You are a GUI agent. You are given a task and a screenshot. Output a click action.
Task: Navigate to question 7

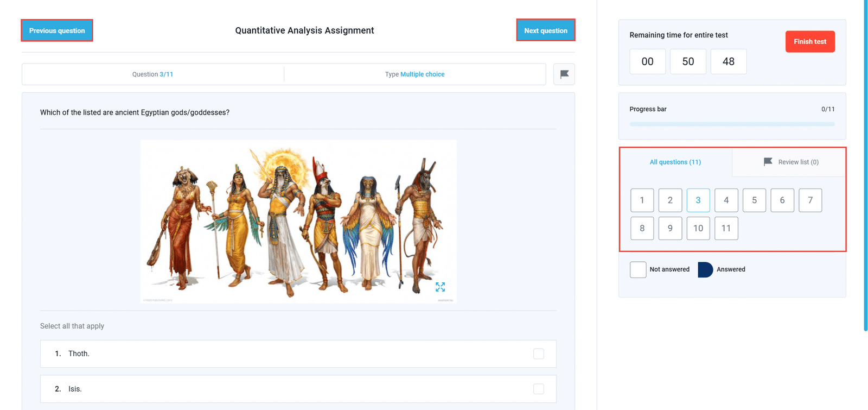[x=810, y=200]
